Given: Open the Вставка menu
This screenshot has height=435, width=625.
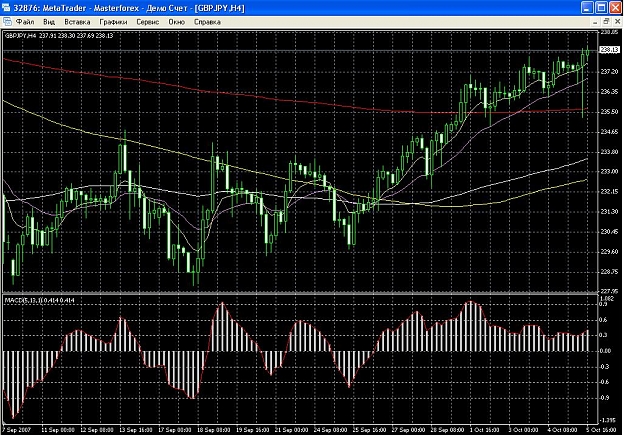Looking at the screenshot, I should coord(77,22).
